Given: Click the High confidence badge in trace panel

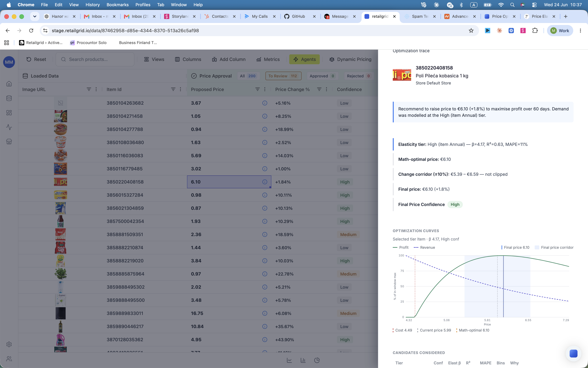Looking at the screenshot, I should pos(455,204).
